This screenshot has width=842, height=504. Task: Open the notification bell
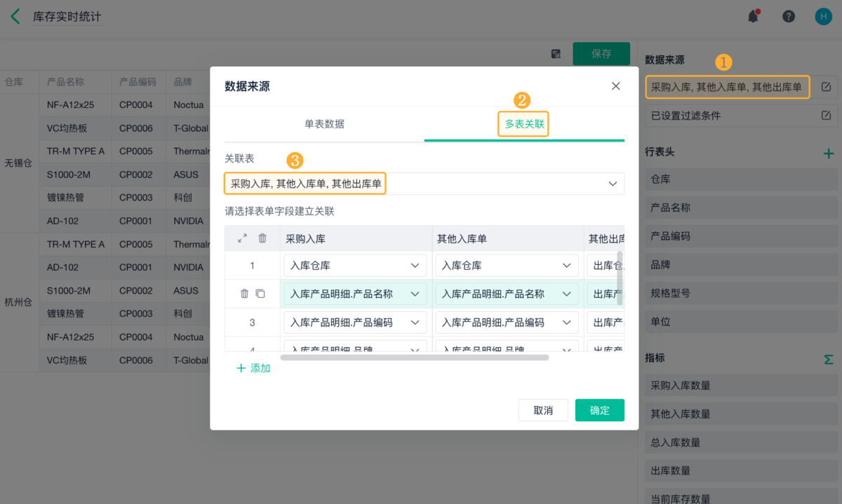(x=754, y=16)
